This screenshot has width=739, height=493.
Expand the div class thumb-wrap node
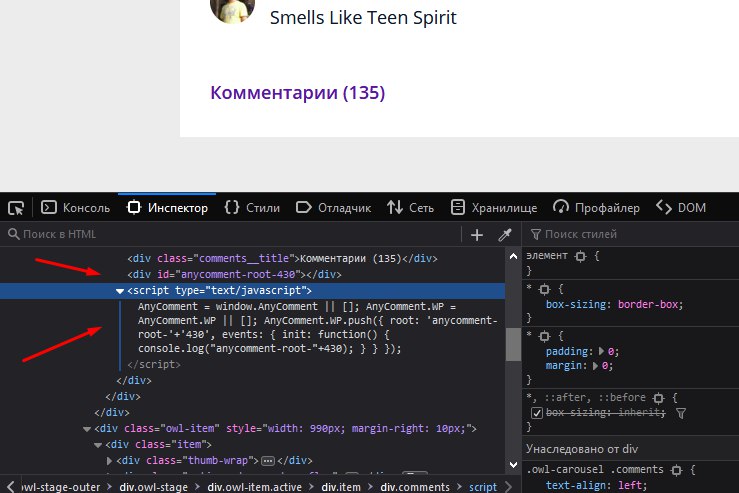(109, 460)
